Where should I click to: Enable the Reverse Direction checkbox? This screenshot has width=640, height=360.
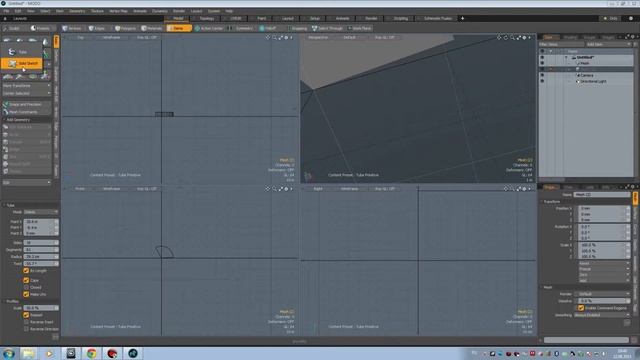26,329
